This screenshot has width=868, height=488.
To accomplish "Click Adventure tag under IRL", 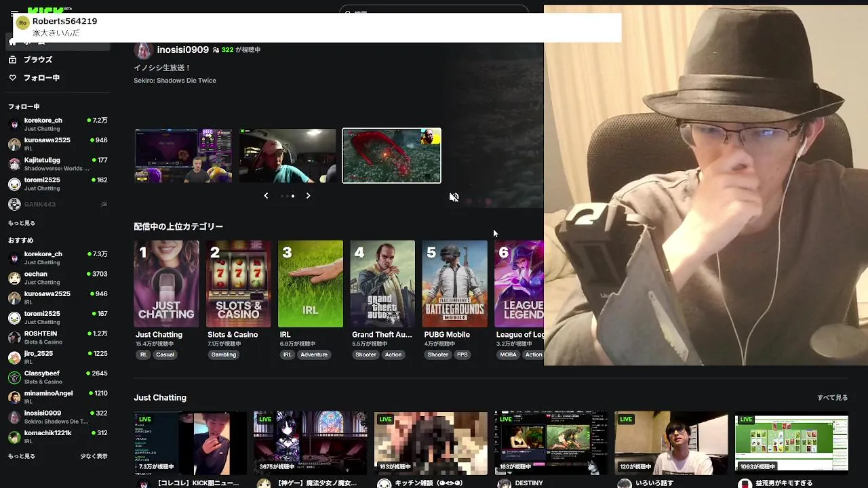I will point(314,354).
